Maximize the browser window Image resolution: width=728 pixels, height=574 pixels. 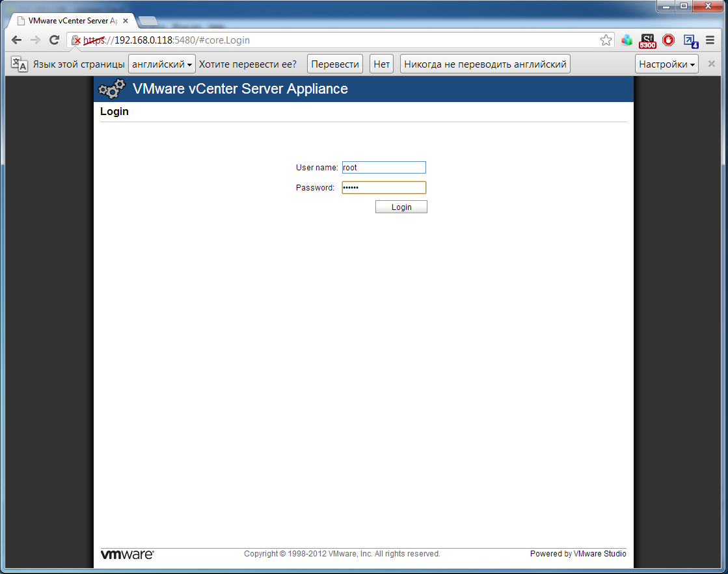684,6
